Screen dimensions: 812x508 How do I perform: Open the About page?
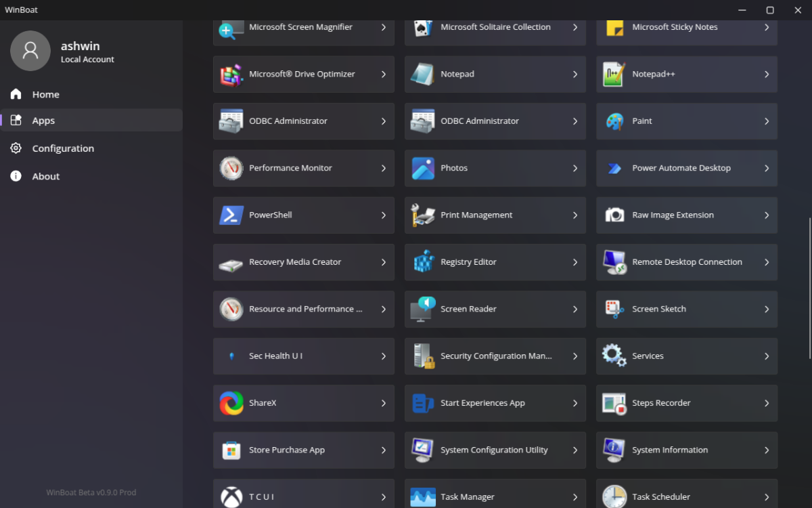pyautogui.click(x=91, y=176)
